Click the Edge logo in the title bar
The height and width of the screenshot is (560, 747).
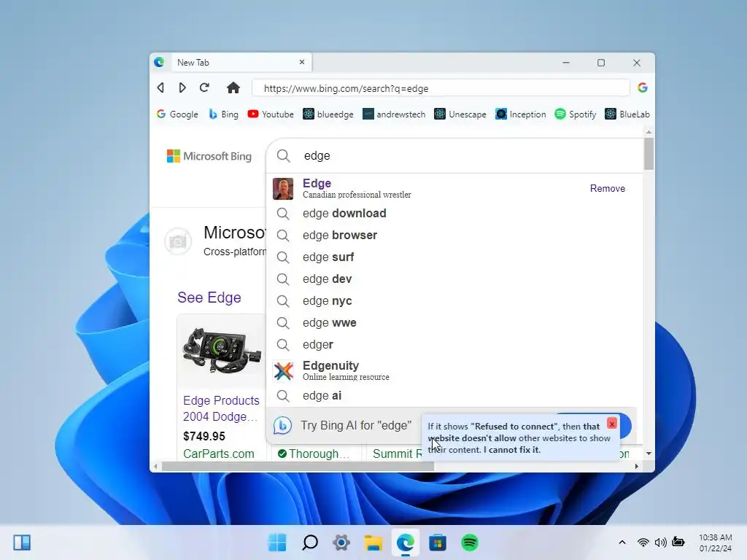[x=159, y=63]
